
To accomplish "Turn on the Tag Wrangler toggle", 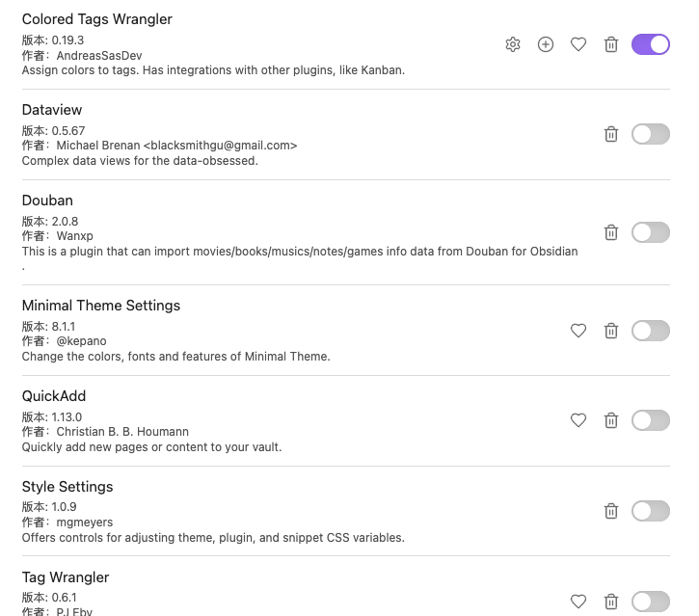I will tap(651, 602).
